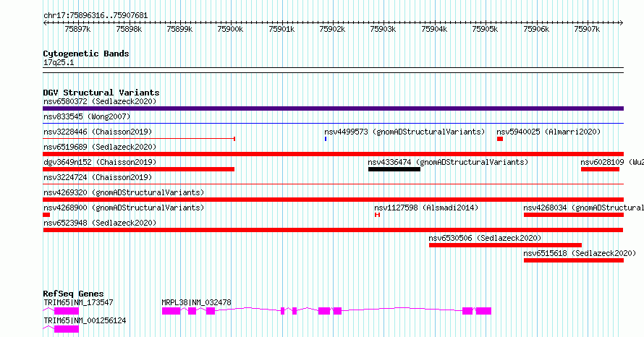Click the dark purple nsv6580372 variant bar
The height and width of the screenshot is (337, 644).
tap(333, 108)
